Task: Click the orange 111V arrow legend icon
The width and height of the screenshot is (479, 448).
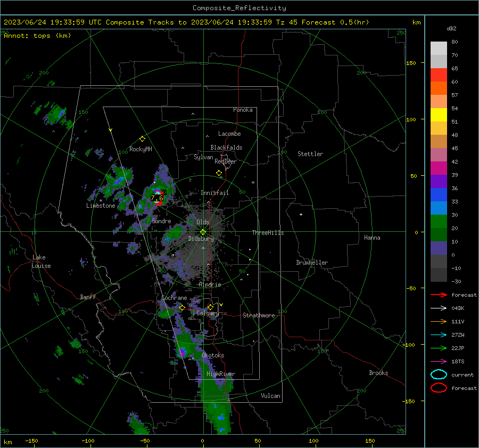Action: (439, 321)
